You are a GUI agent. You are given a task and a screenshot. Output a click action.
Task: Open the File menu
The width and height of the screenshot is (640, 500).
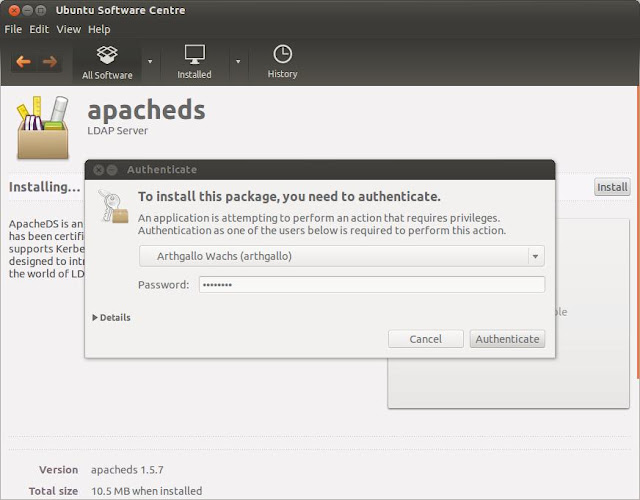coord(13,29)
